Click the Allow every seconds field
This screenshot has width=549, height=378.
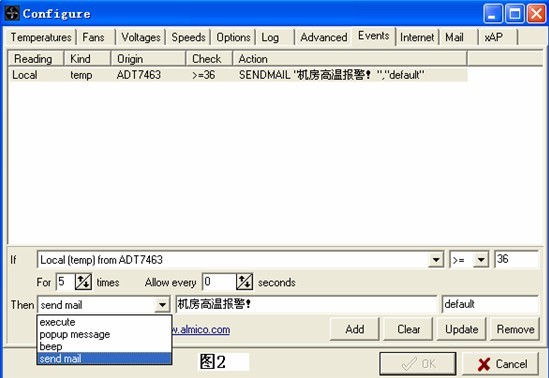219,282
